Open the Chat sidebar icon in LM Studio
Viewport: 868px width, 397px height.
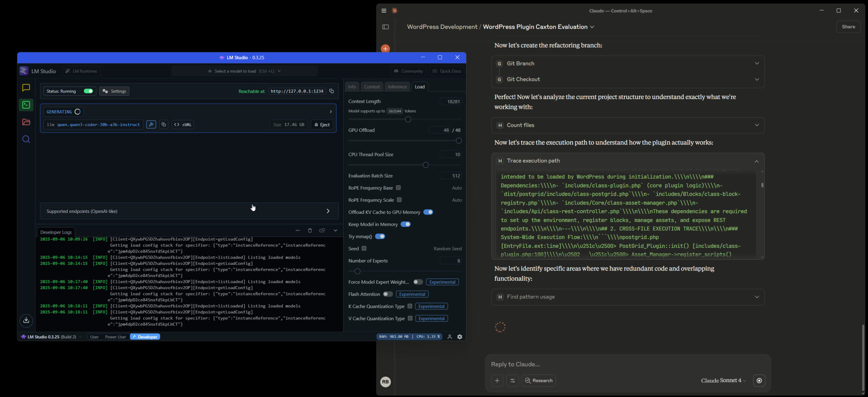(26, 88)
